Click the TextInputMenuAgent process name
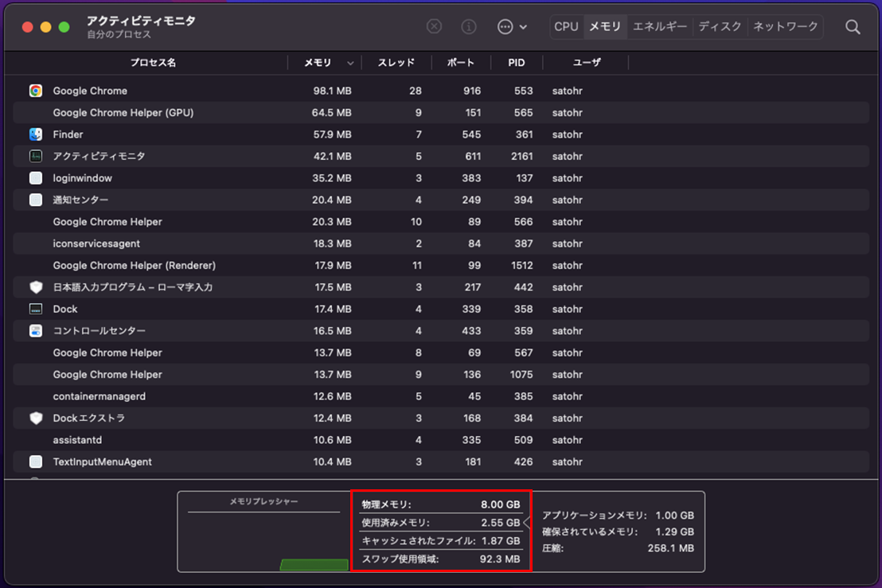Viewport: 882px width, 588px height. point(103,461)
